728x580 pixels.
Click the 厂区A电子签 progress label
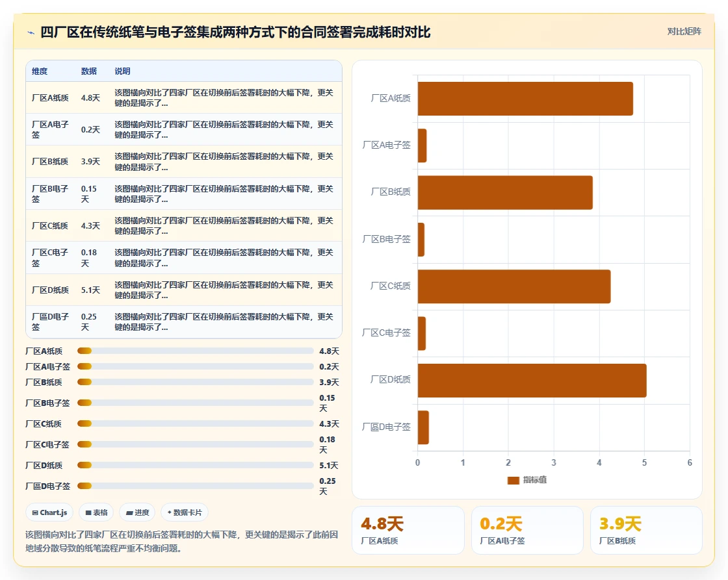(48, 366)
